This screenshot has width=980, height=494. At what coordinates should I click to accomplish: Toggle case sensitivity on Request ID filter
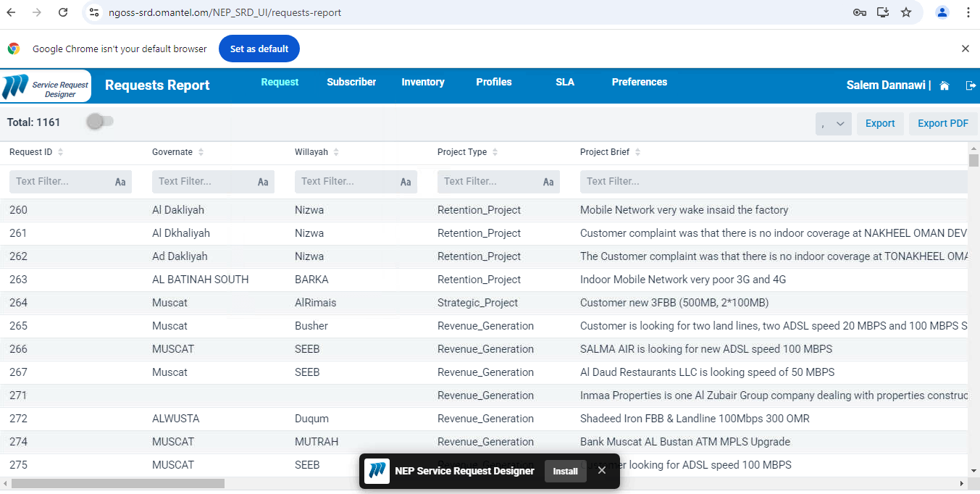tap(120, 182)
